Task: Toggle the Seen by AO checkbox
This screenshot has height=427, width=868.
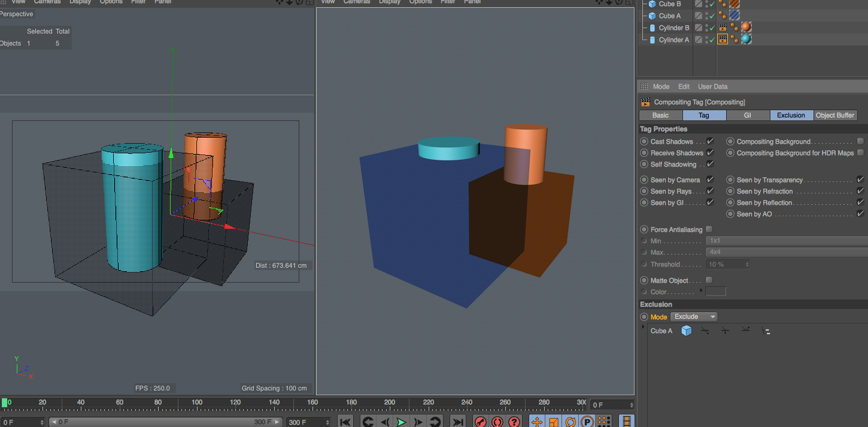Action: [x=860, y=214]
